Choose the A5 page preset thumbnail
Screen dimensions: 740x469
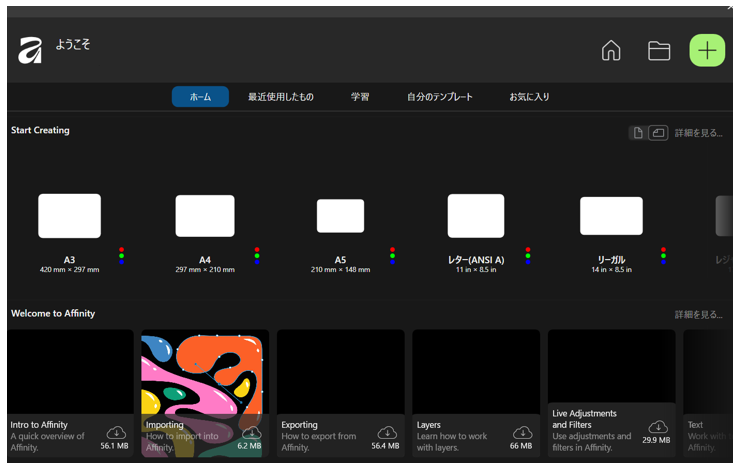340,216
